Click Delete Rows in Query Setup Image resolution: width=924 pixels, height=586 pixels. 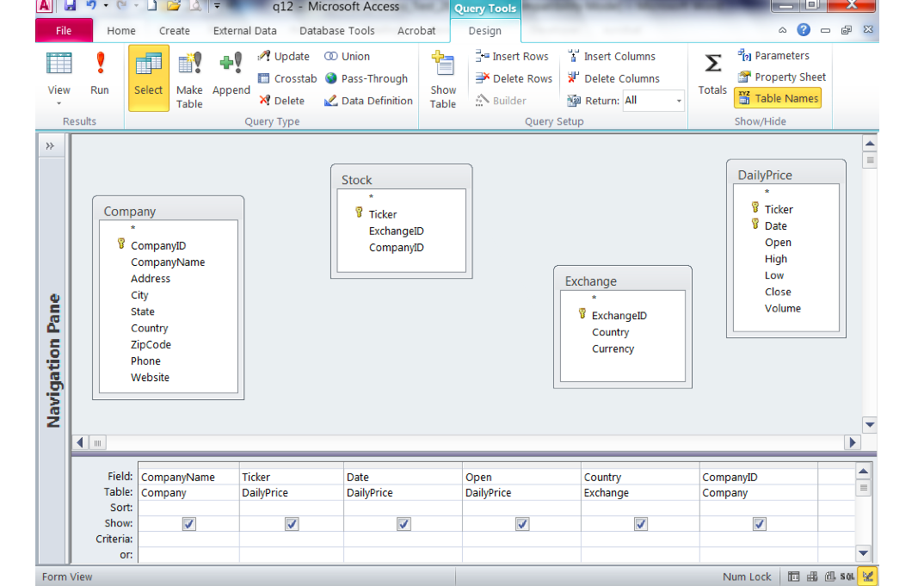click(514, 78)
